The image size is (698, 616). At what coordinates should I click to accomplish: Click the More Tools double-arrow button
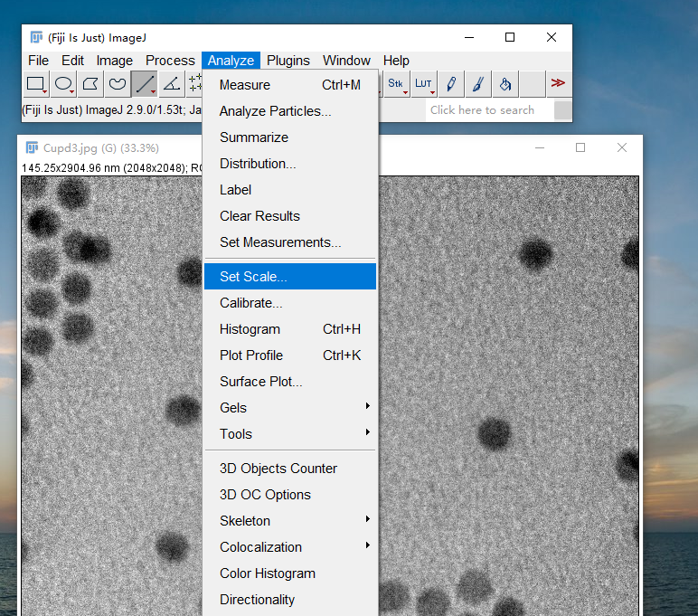tap(559, 84)
